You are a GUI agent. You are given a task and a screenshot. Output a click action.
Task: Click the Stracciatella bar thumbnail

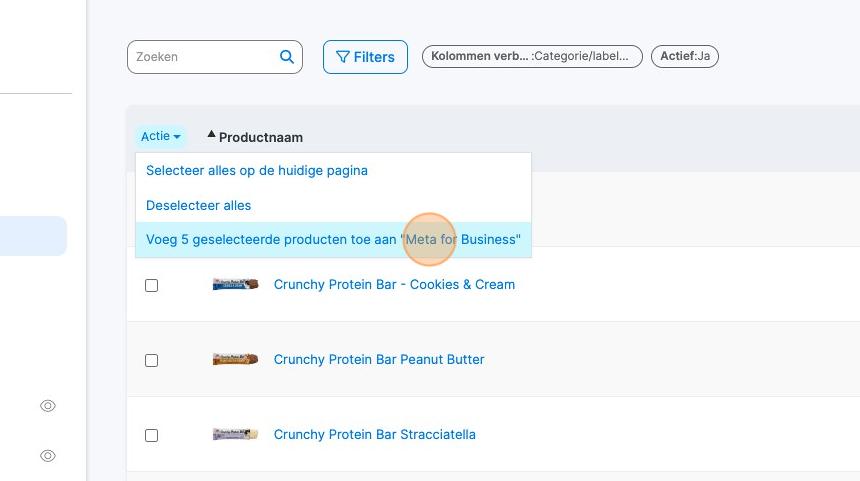click(236, 435)
